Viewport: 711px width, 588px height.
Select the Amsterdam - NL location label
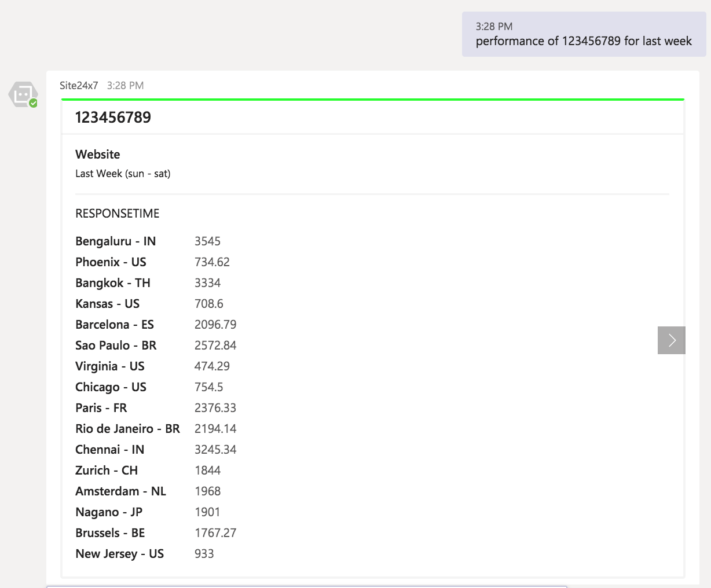coord(120,491)
